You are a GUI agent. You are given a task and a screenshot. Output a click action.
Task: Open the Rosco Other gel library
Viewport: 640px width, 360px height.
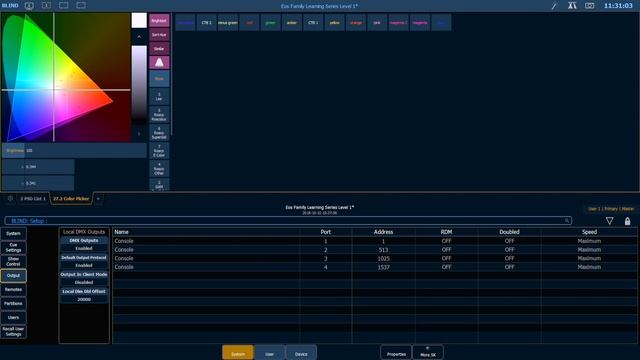pyautogui.click(x=159, y=169)
